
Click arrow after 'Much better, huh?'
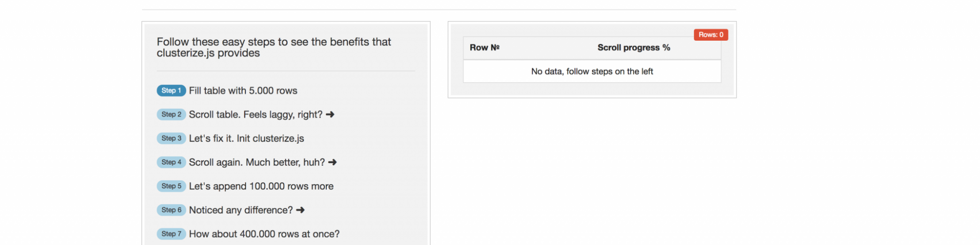coord(333,162)
